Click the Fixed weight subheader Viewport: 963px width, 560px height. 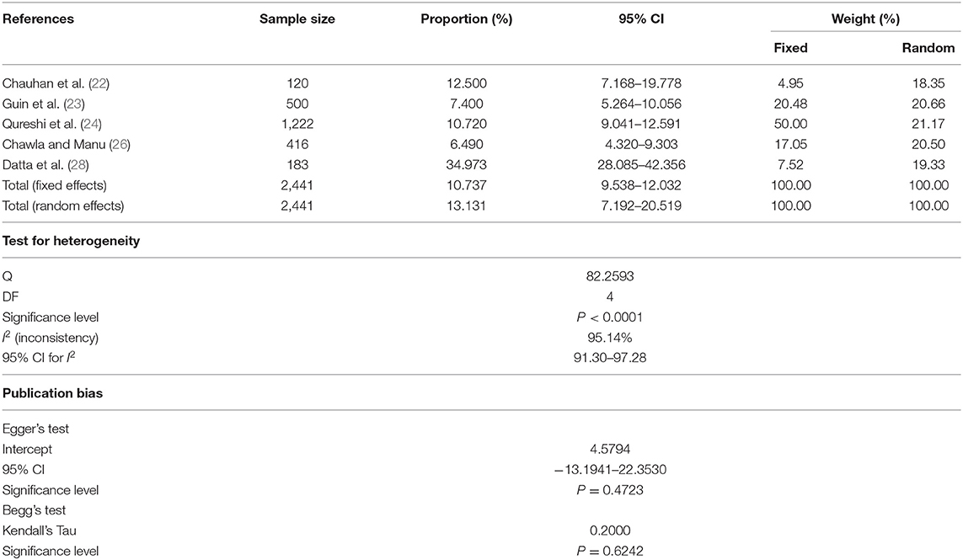790,48
